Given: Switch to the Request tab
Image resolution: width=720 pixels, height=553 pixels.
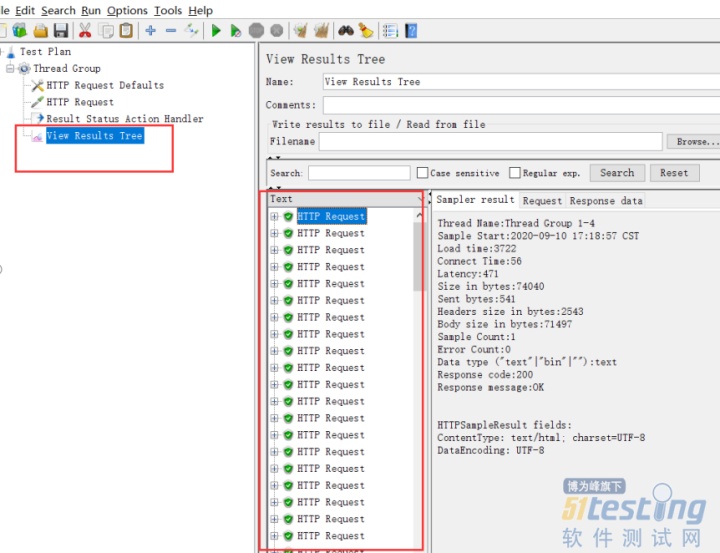Looking at the screenshot, I should (542, 201).
